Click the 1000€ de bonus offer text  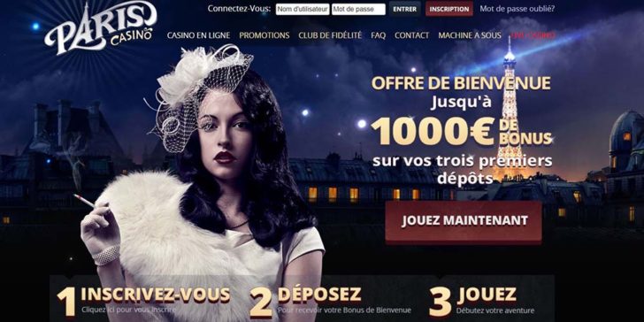coord(461,134)
